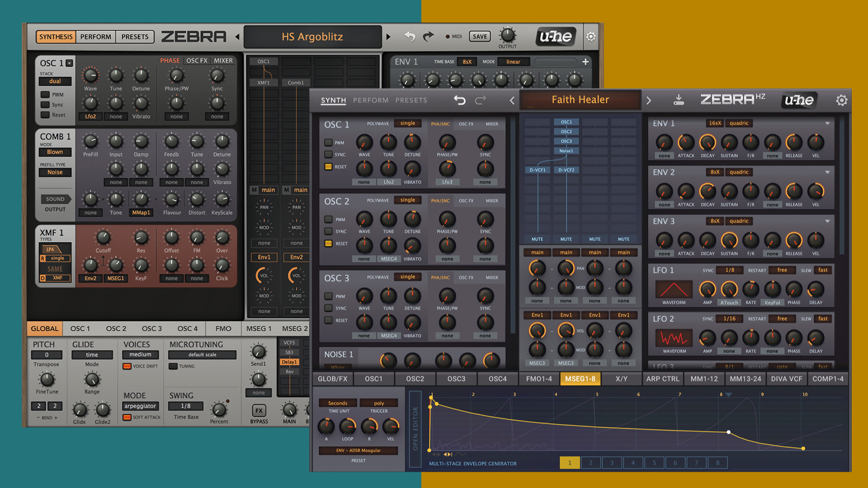
Task: Click LFO 1 triangle waveform display
Action: (x=674, y=289)
